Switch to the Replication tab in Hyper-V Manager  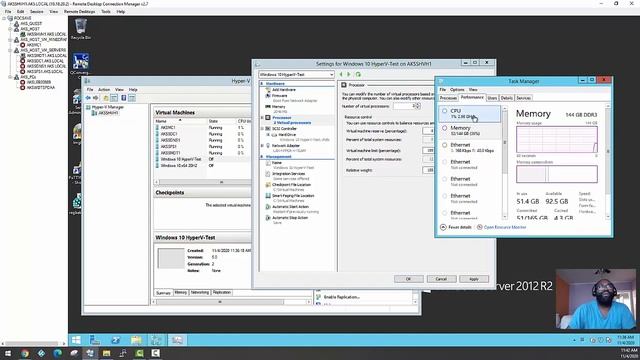click(222, 292)
